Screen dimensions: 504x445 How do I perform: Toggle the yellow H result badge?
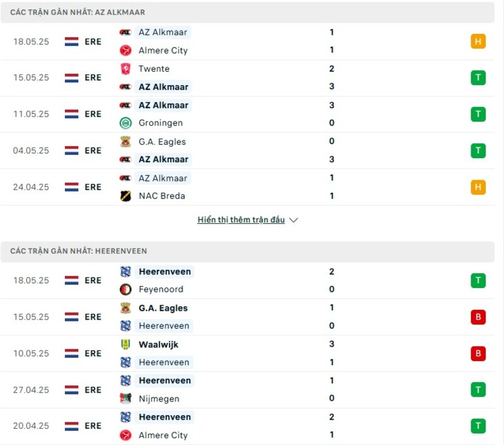point(479,41)
